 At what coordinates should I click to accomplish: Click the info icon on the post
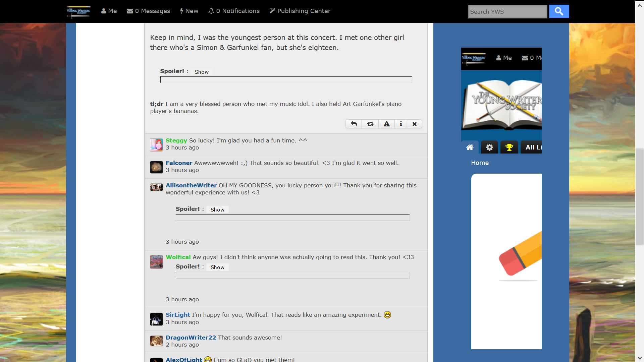[401, 124]
